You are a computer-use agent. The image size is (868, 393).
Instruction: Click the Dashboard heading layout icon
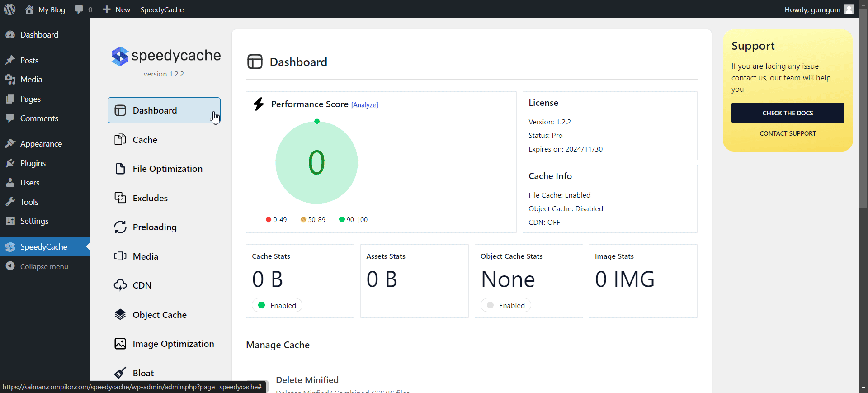255,62
